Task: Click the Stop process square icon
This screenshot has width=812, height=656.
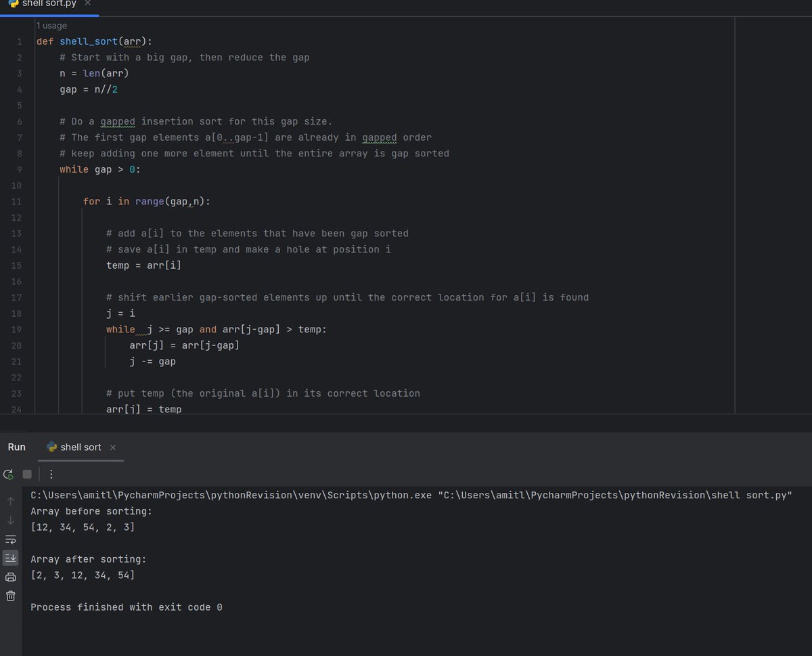Action: (x=27, y=475)
